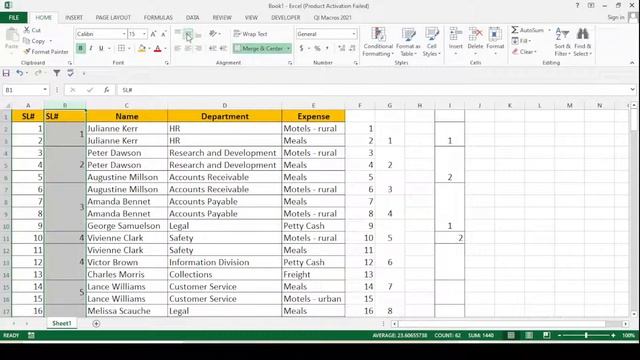
Task: Undo the last action
Action: point(19,73)
